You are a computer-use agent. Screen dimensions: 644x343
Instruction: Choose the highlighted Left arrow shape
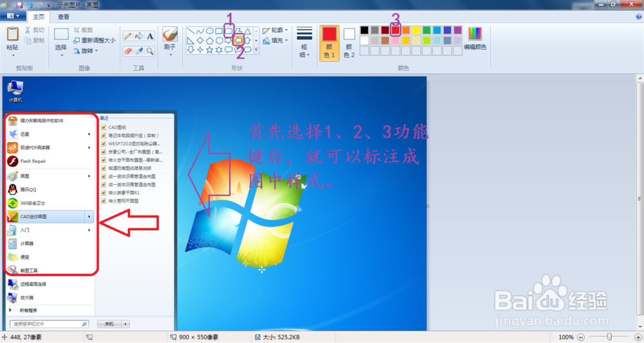point(238,41)
